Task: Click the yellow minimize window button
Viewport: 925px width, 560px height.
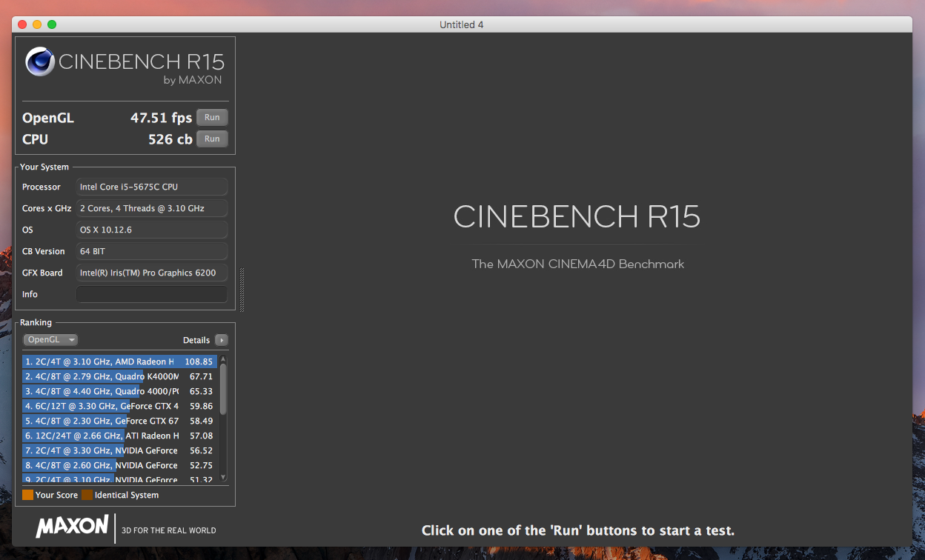Action: (x=37, y=24)
